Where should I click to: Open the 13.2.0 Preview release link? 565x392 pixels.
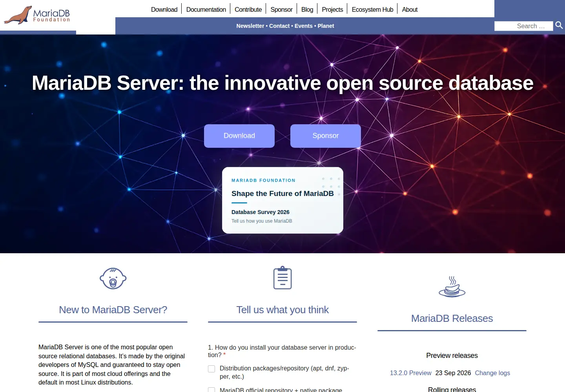[x=410, y=373]
